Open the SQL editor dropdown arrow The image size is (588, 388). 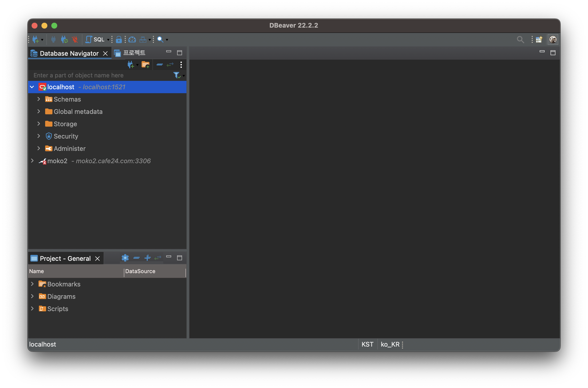pyautogui.click(x=108, y=40)
